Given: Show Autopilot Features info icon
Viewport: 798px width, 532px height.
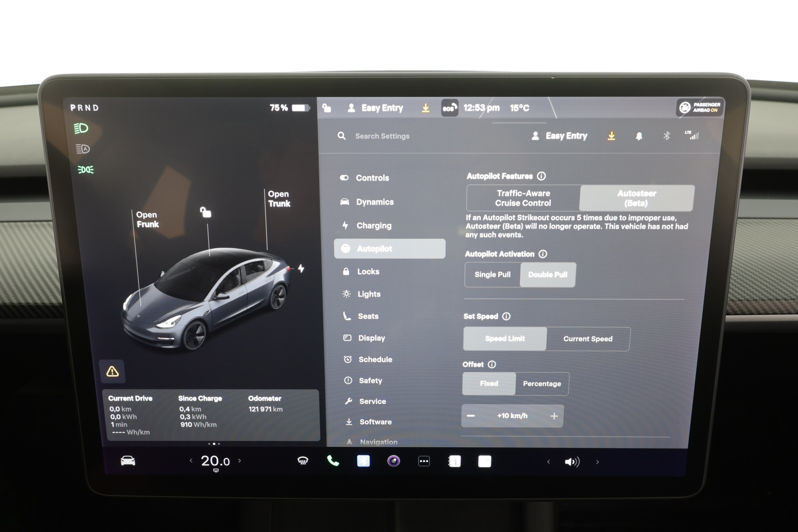Looking at the screenshot, I should pyautogui.click(x=541, y=176).
